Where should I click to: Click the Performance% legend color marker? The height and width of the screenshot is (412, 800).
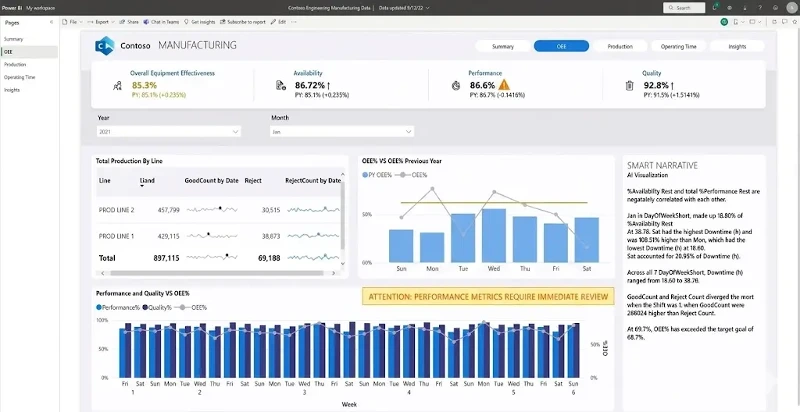click(x=99, y=307)
